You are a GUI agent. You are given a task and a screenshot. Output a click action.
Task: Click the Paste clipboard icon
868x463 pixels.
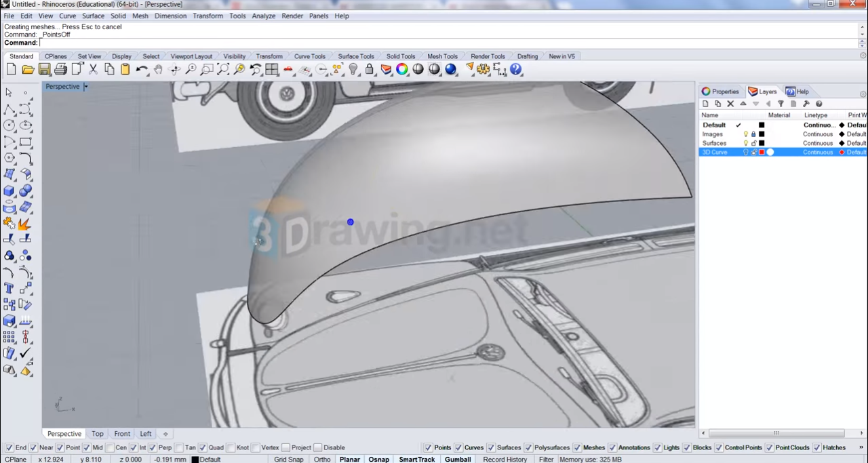125,69
